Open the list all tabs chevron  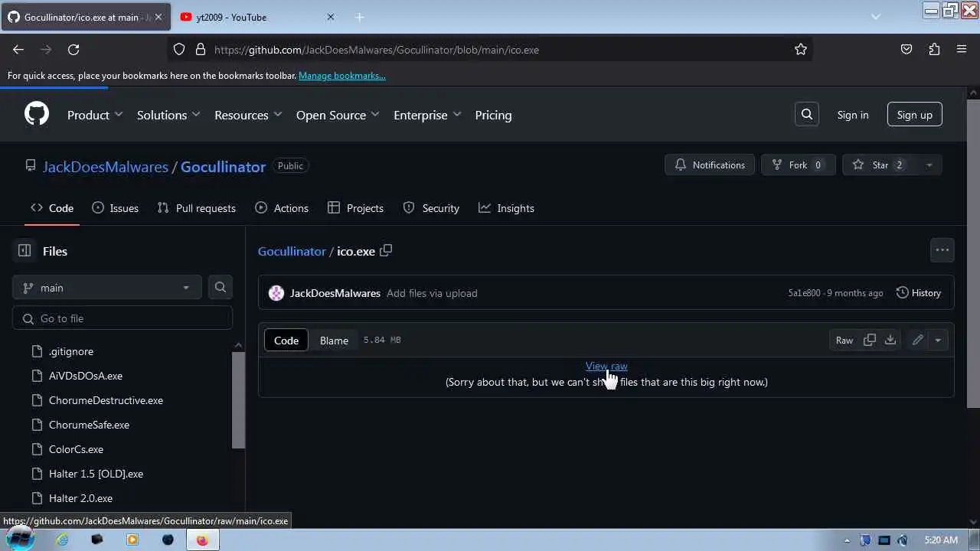876,17
